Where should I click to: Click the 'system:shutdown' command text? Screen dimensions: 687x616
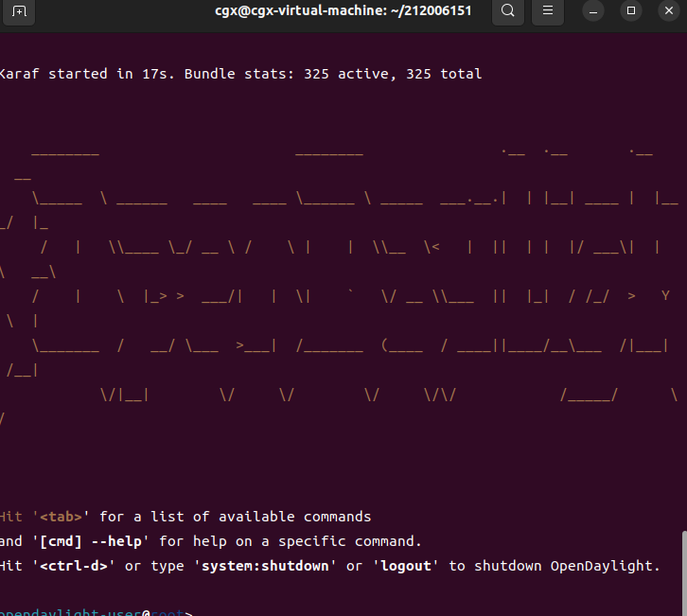point(265,566)
